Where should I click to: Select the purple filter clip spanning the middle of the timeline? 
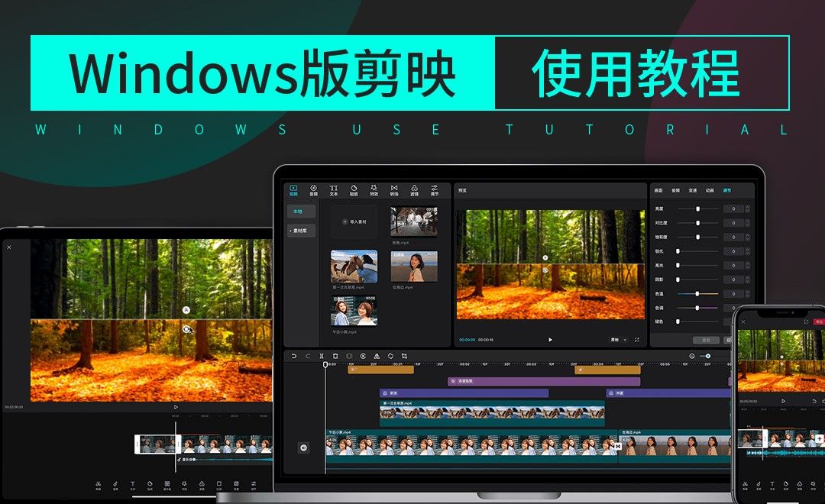coord(544,381)
